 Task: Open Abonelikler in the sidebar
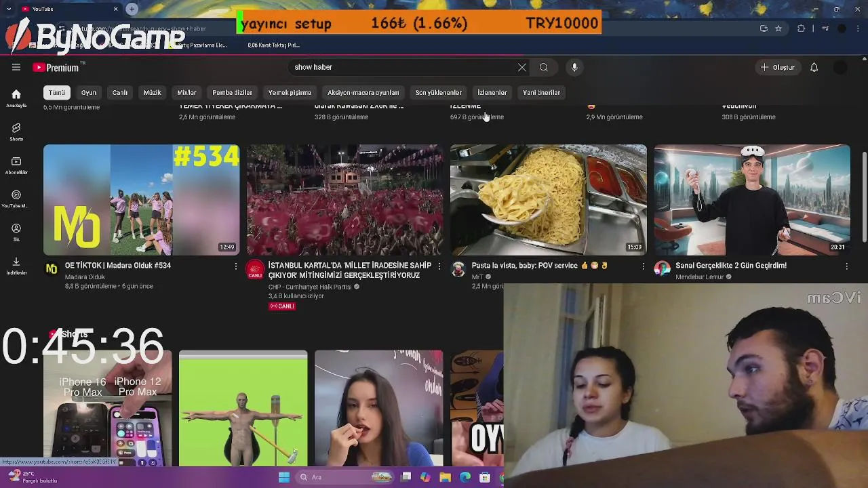(16, 165)
